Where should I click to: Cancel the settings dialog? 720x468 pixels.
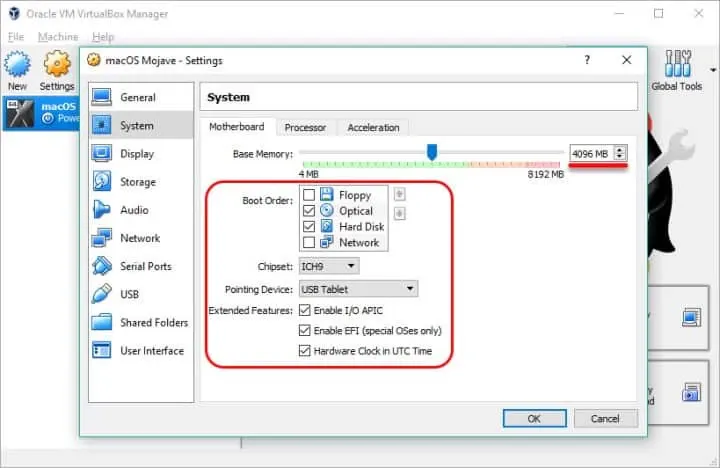(x=605, y=418)
